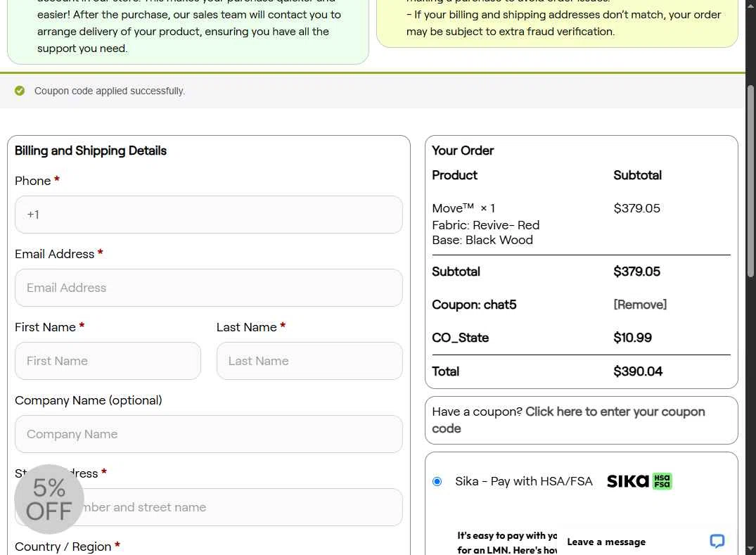756x555 pixels.
Task: Click the Move product price $379.05
Action: [x=637, y=208]
